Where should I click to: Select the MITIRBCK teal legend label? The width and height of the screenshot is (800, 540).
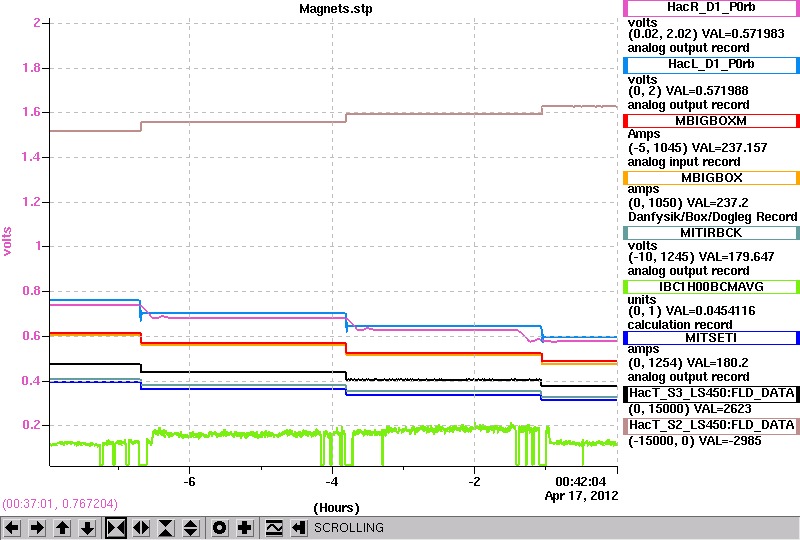coord(711,233)
